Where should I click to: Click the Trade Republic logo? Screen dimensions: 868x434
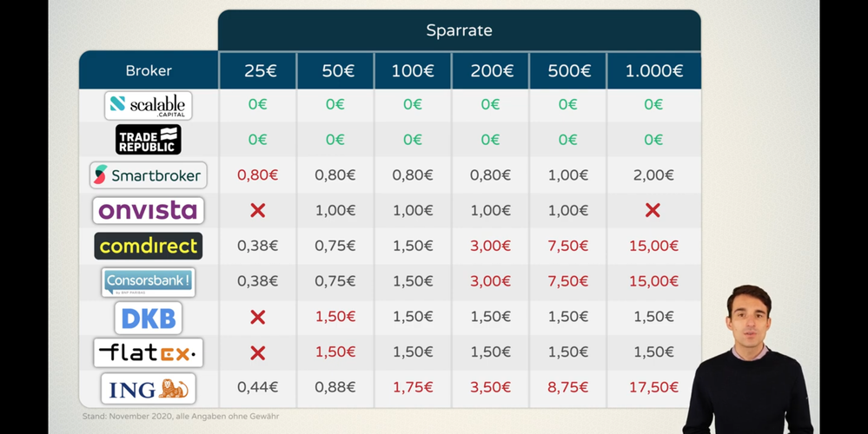[x=148, y=140]
